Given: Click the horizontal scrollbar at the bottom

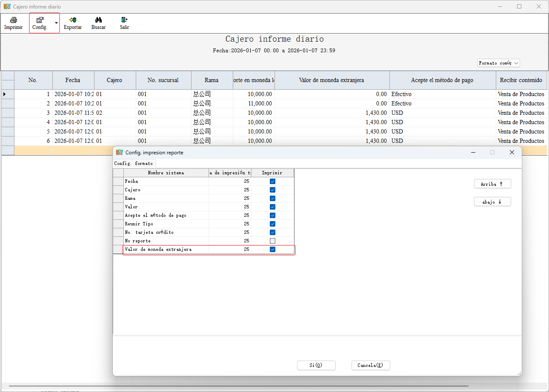Looking at the screenshot, I should [238, 386].
